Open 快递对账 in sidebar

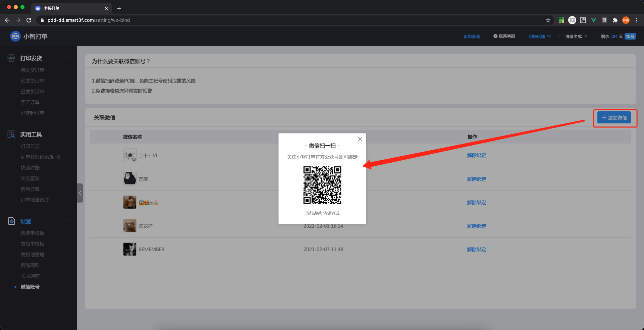pyautogui.click(x=30, y=168)
